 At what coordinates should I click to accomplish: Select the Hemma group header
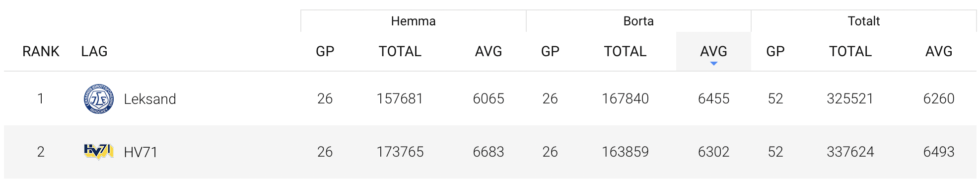pos(414,21)
